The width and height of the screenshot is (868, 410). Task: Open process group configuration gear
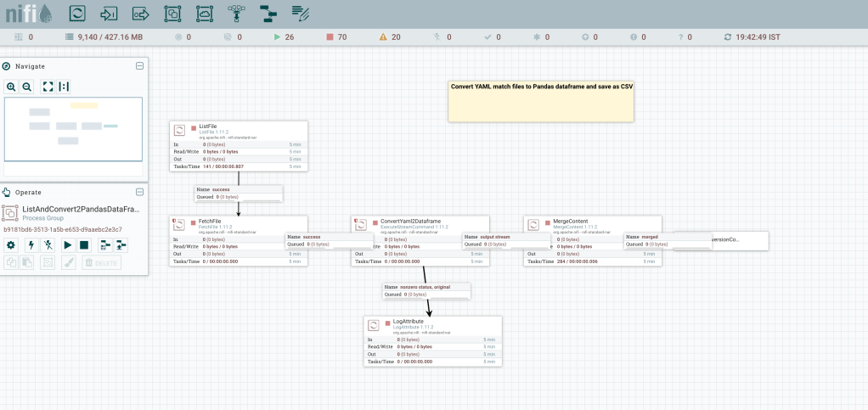tap(11, 245)
